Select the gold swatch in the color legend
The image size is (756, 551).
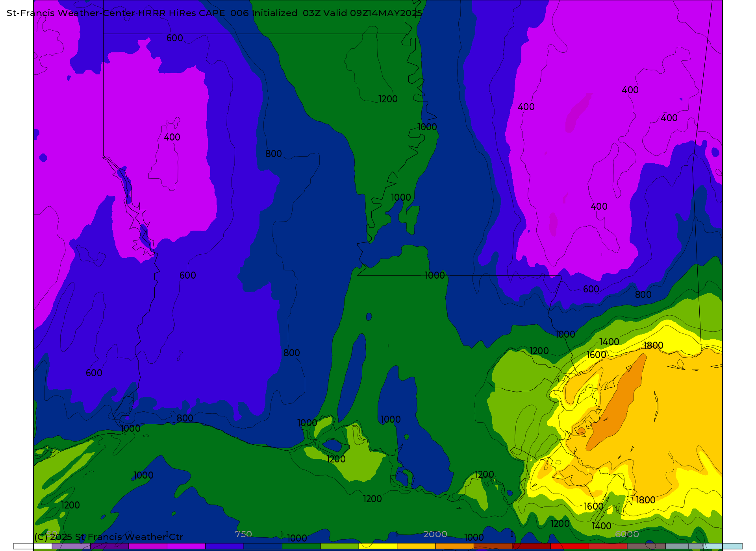(416, 546)
